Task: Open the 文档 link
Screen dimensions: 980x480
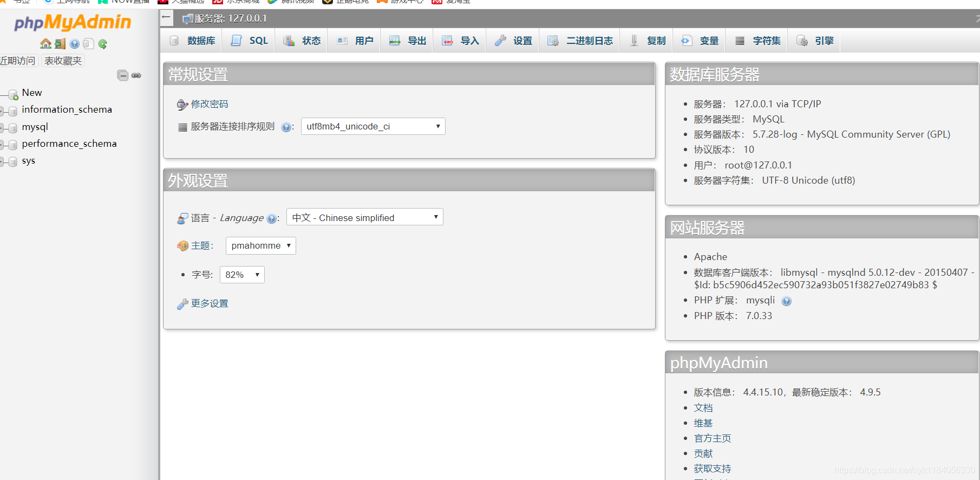Action: (703, 408)
